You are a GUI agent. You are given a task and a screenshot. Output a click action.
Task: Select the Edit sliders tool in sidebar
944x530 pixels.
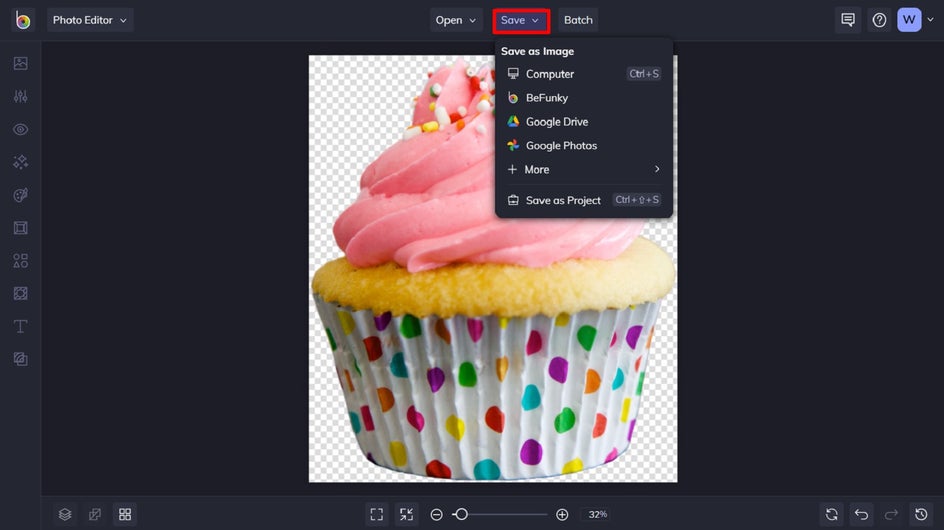coord(20,96)
